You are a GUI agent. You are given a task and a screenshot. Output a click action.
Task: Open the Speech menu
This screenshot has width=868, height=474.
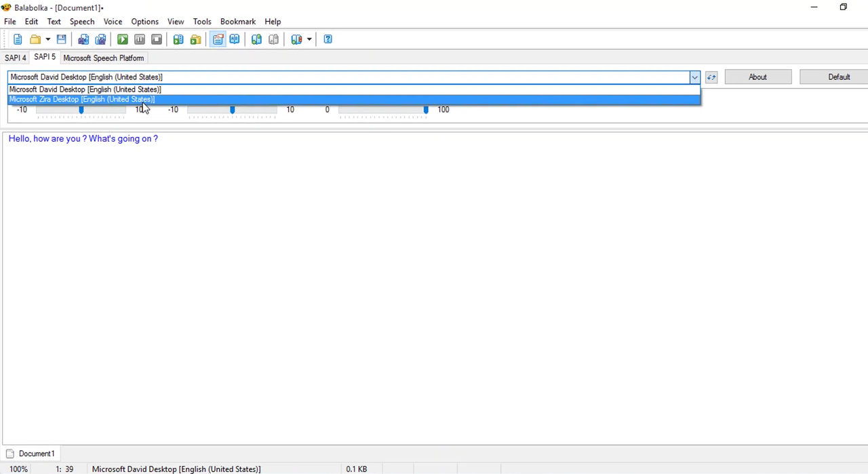[82, 22]
